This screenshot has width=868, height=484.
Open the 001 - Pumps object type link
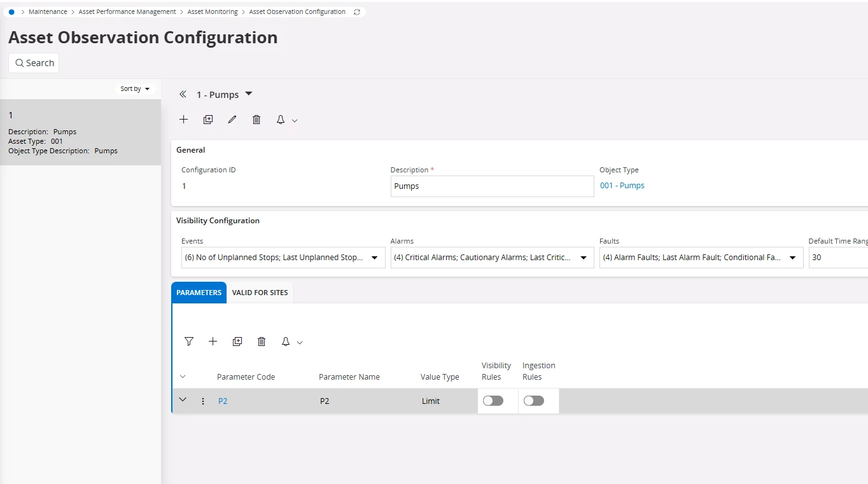622,186
